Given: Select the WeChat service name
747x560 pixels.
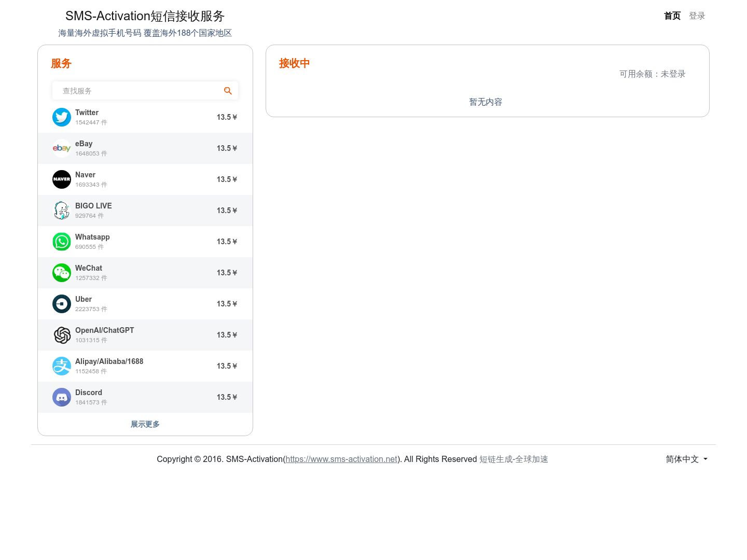Looking at the screenshot, I should click(89, 268).
